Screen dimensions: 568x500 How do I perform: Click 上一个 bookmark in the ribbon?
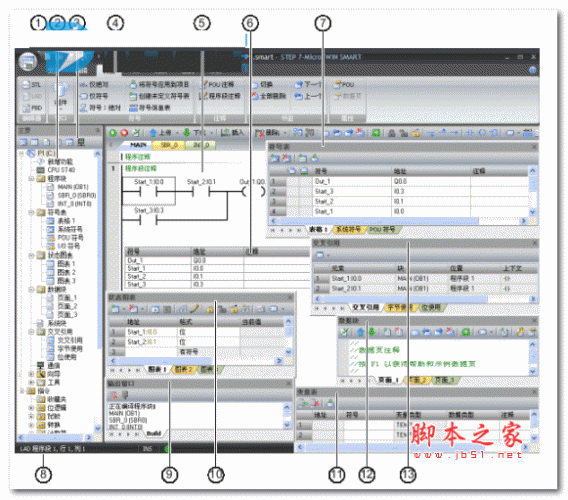tap(308, 96)
